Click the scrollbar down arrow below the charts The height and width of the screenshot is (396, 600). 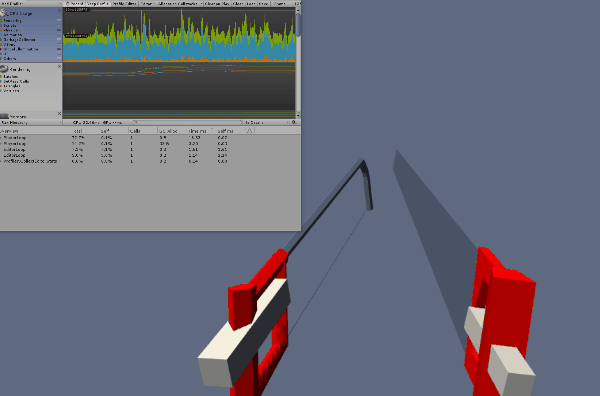pyautogui.click(x=298, y=116)
